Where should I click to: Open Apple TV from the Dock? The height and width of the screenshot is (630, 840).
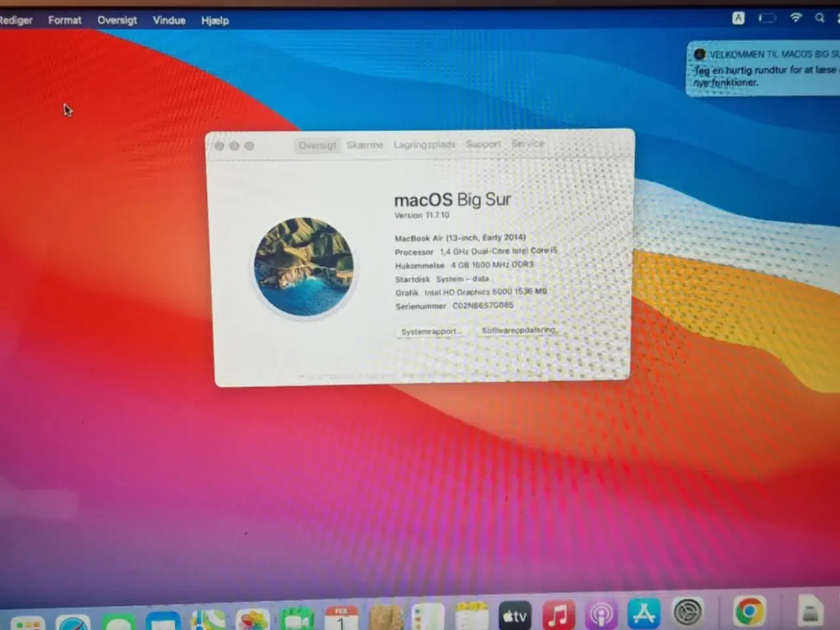click(515, 616)
